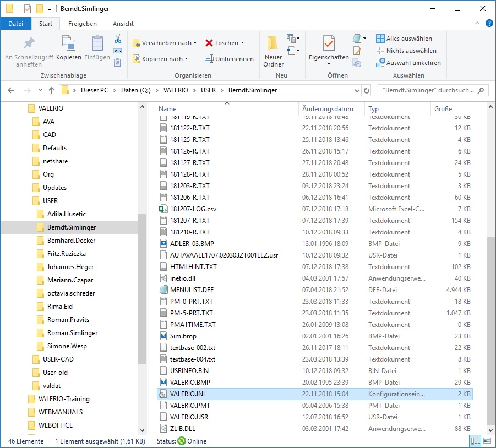Screen dimensions: 496x448
Task: Click the scissors cut icon
Action: pyautogui.click(x=117, y=39)
